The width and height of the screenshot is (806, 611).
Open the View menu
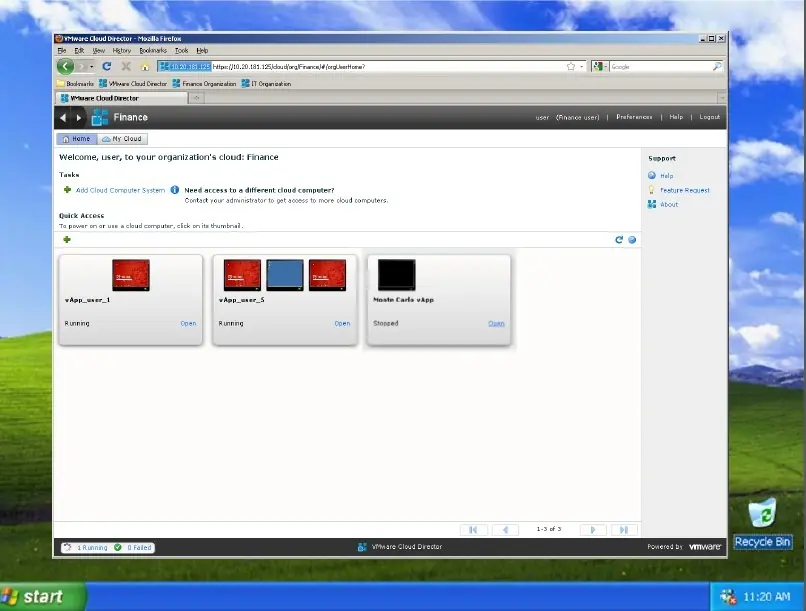click(98, 50)
